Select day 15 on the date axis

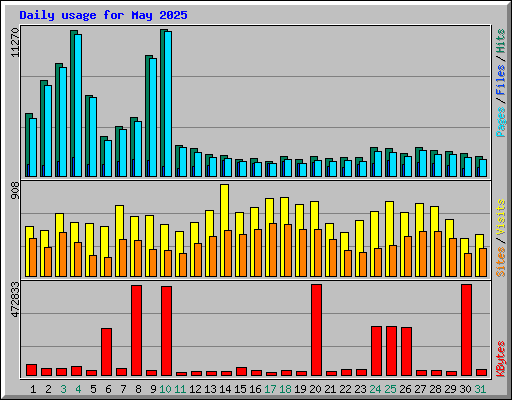click(241, 389)
